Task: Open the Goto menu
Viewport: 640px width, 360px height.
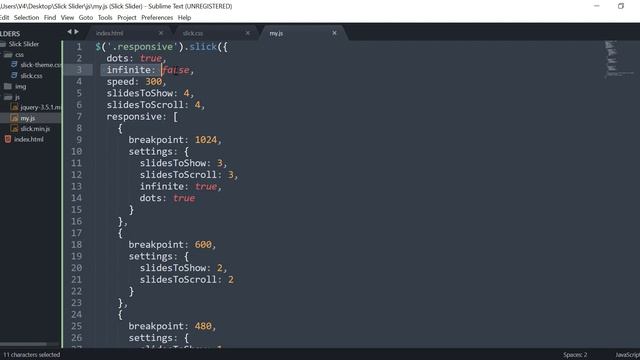Action: point(86,18)
